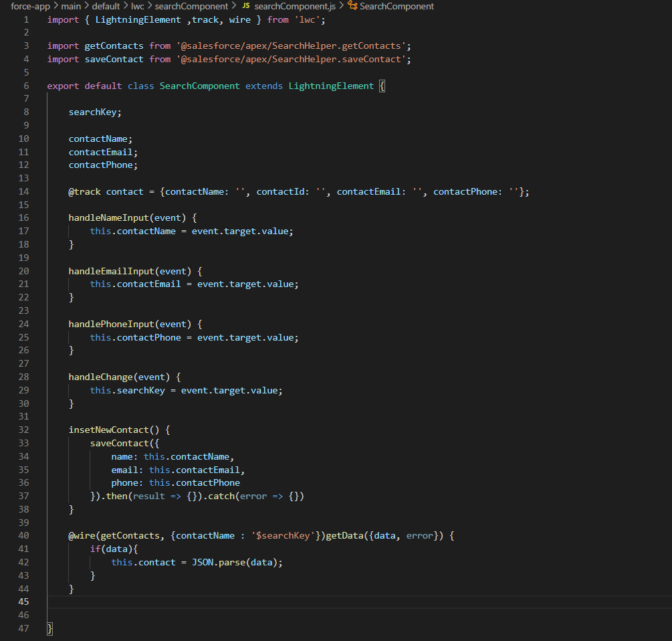Click 'saveContact({' call on line 33
Viewport: 672px width, 641px height.
tap(125, 444)
